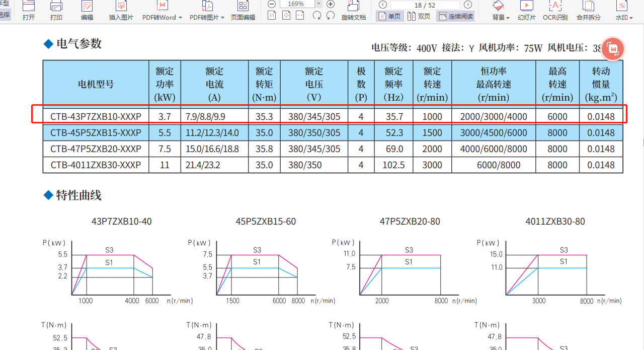This screenshot has width=644, height=350.
Task: Click the 电机型号 column header
Action: pyautogui.click(x=96, y=84)
